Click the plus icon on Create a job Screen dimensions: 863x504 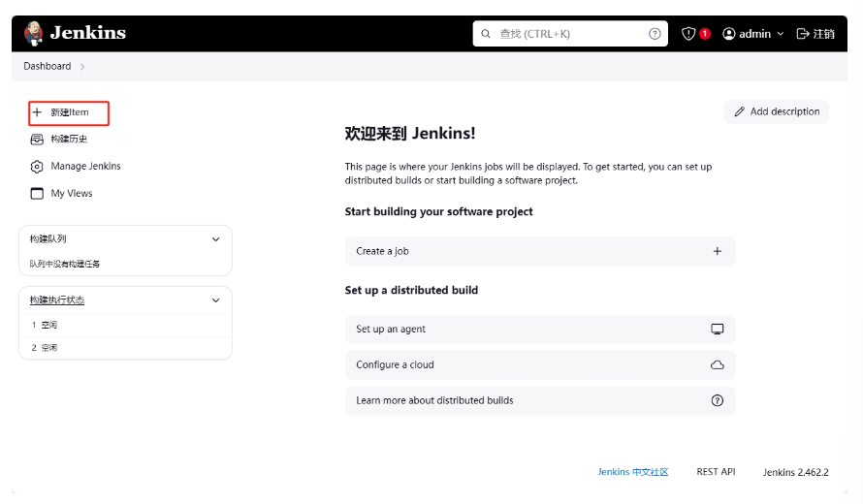click(718, 251)
